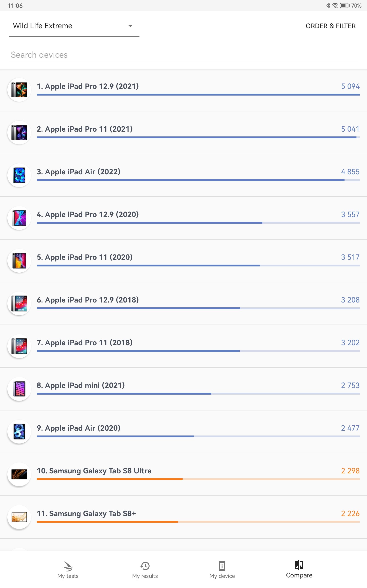
Task: Open the Apple iPad Pro 12.9 (2021) thumbnail
Action: click(x=19, y=90)
